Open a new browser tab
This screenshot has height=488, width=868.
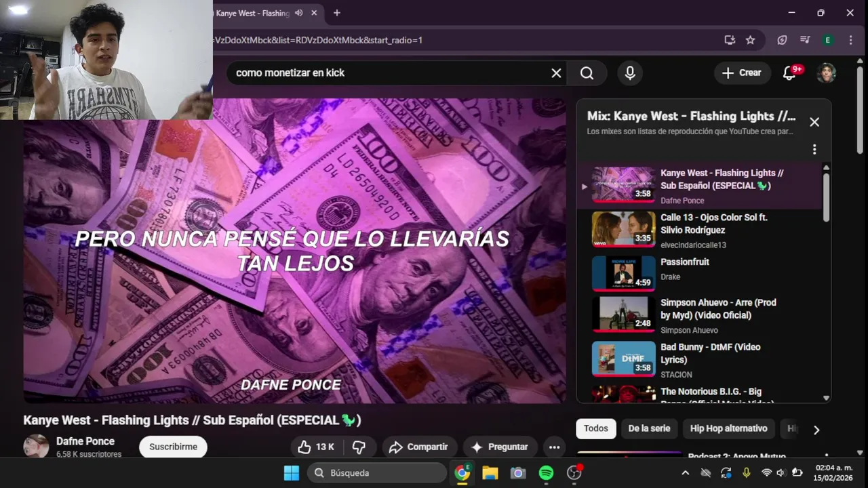click(337, 13)
